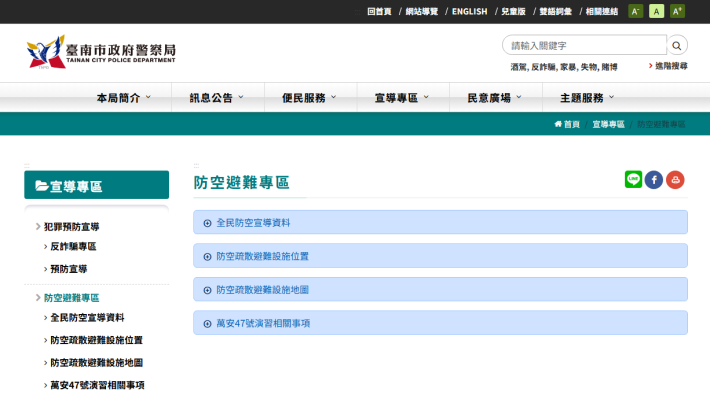The image size is (710, 399).
Task: Switch to ENGLISH version
Action: [470, 11]
